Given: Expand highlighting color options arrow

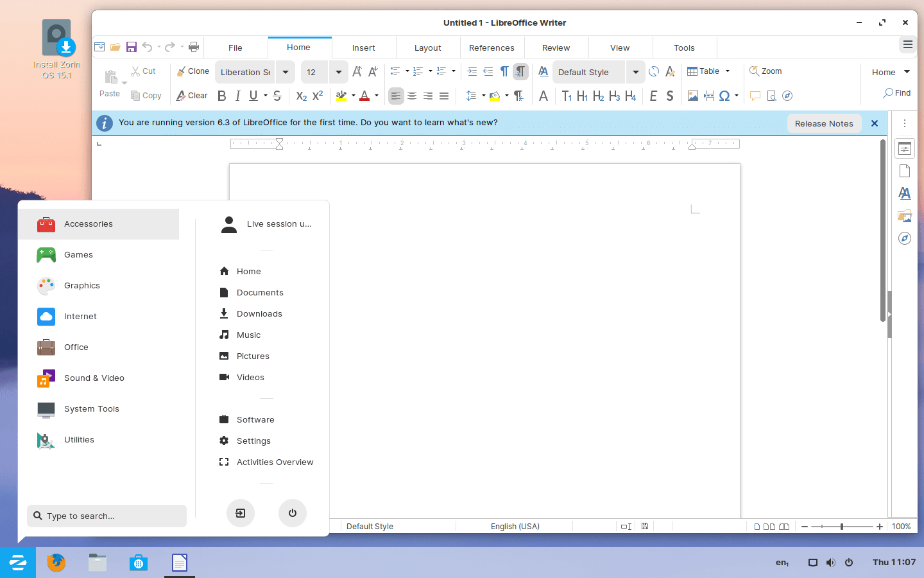Looking at the screenshot, I should tap(354, 96).
